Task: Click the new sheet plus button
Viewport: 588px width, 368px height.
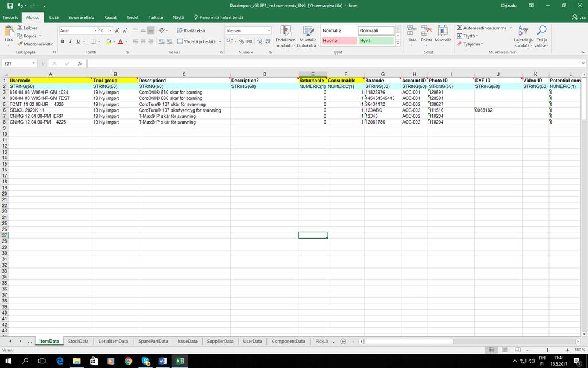Action: 343,341
